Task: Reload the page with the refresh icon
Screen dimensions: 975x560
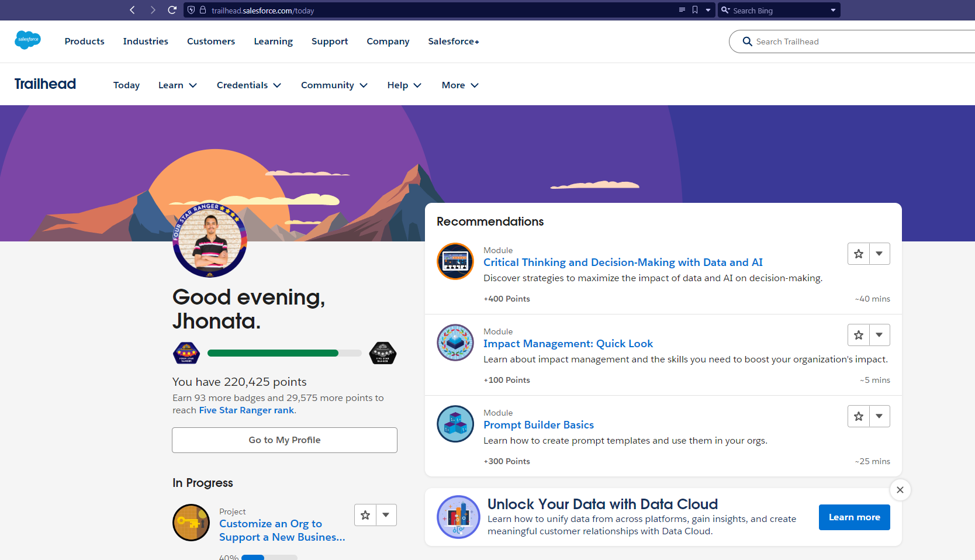Action: point(172,10)
